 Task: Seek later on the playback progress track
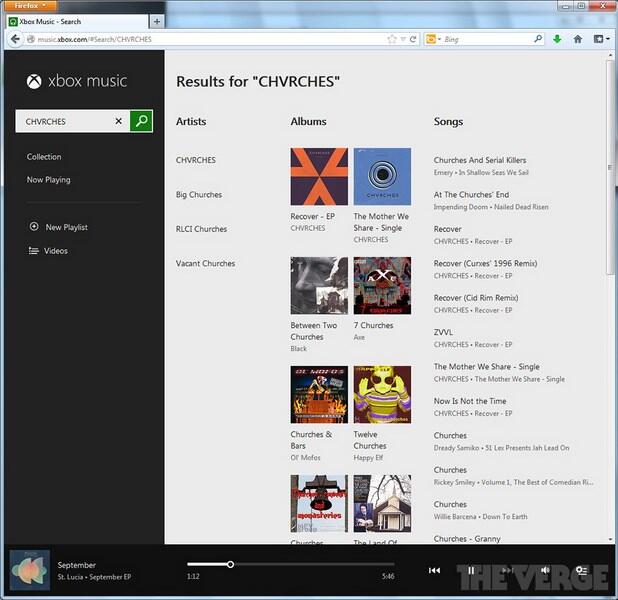tap(314, 565)
